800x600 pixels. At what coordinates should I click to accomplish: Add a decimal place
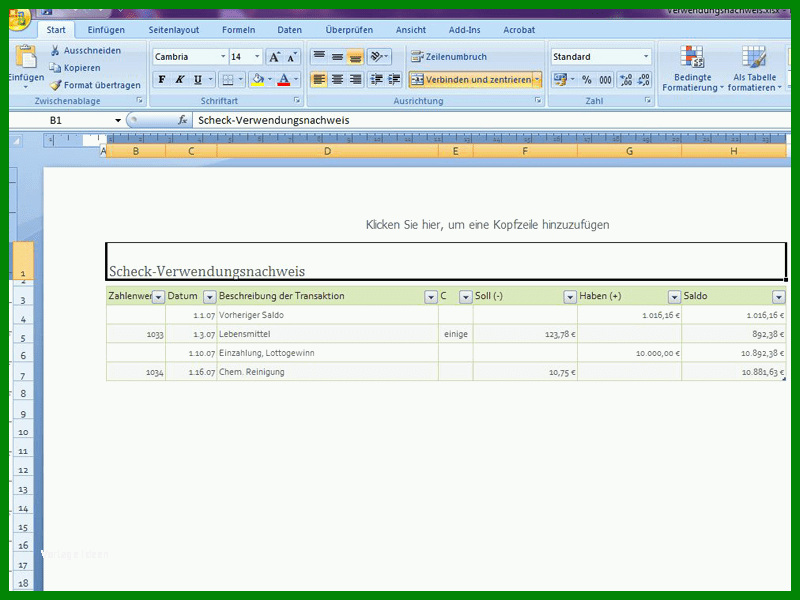click(626, 80)
